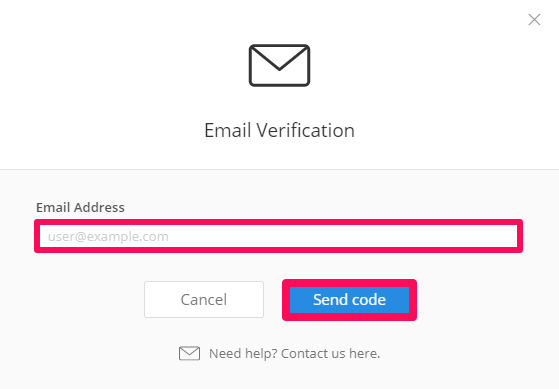The image size is (559, 389).
Task: Focus the Email Address input field
Action: point(278,236)
